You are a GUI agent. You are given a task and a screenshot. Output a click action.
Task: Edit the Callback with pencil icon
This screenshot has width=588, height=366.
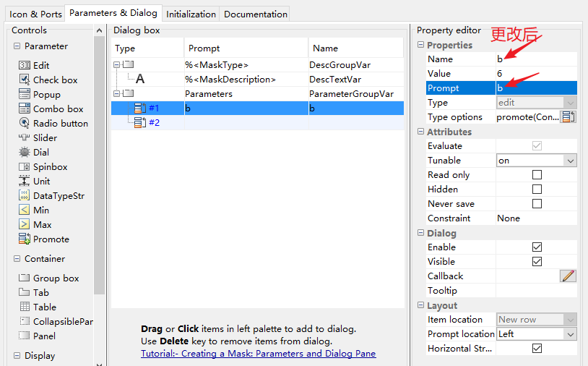coord(568,276)
